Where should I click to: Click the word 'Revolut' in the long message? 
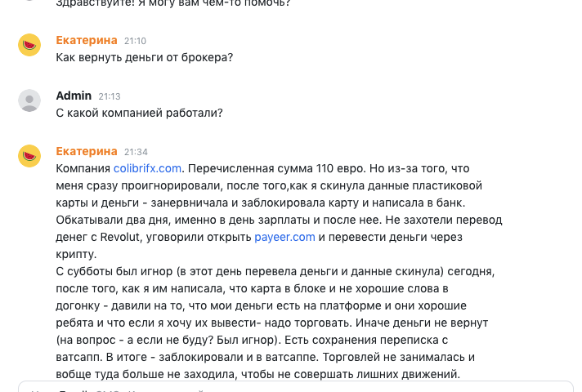pyautogui.click(x=121, y=237)
